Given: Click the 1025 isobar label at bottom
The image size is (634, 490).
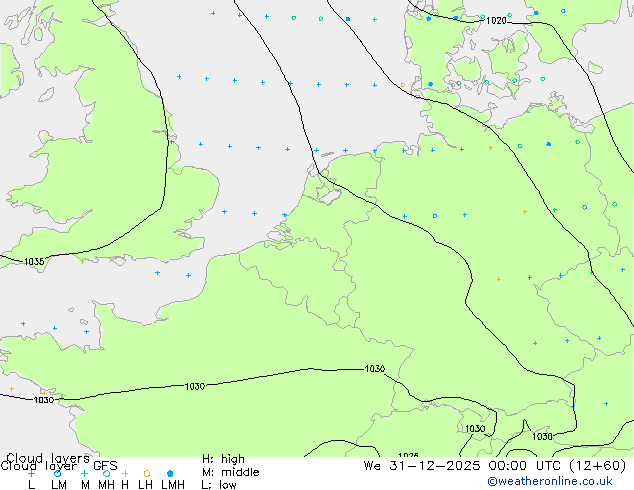Looking at the screenshot, I should pyautogui.click(x=408, y=455).
